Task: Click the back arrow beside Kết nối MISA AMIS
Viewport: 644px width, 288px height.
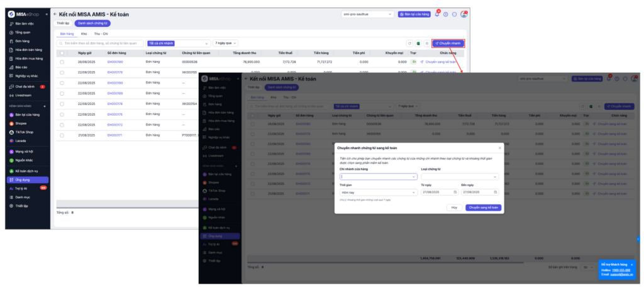Action: (54, 13)
